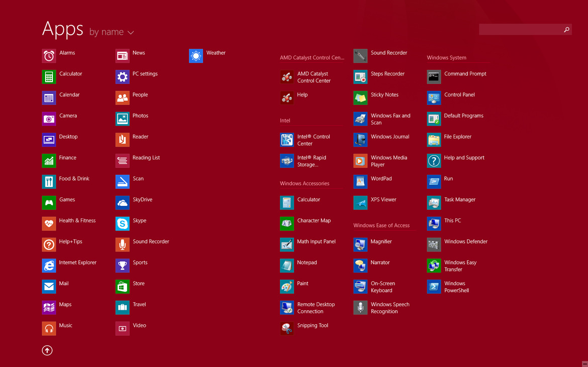Open the Sticky Notes icon
588x367 pixels.
(x=360, y=98)
